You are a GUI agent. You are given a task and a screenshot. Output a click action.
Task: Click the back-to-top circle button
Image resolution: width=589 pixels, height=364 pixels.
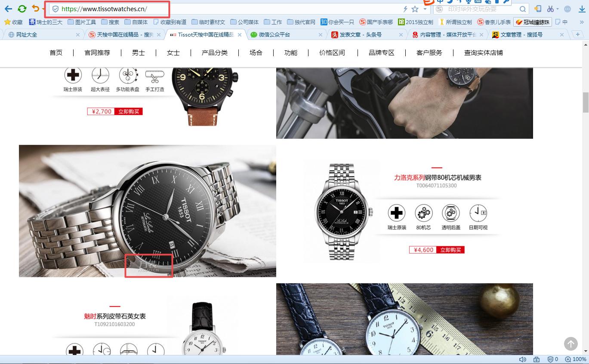[x=570, y=344]
